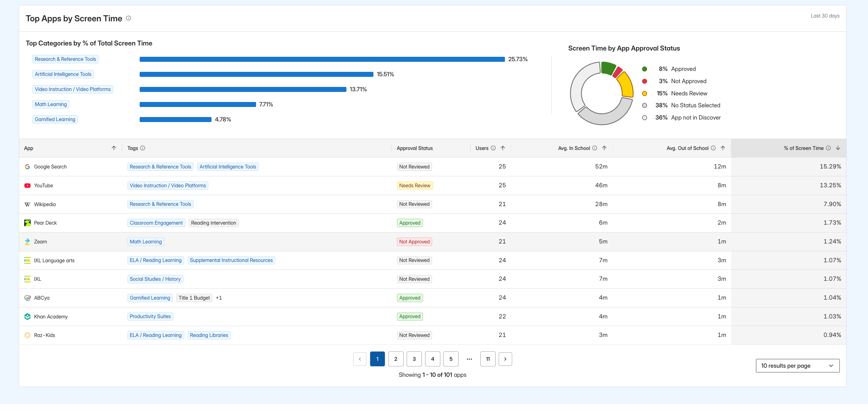Click the Artificial Intelligence Tools 15.51% bar
868x411 pixels.
[x=256, y=74]
